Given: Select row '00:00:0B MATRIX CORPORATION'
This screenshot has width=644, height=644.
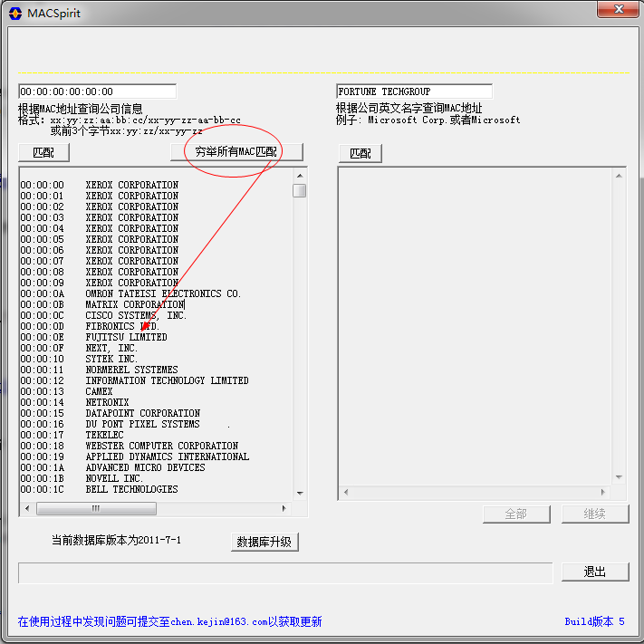Looking at the screenshot, I should click(102, 304).
